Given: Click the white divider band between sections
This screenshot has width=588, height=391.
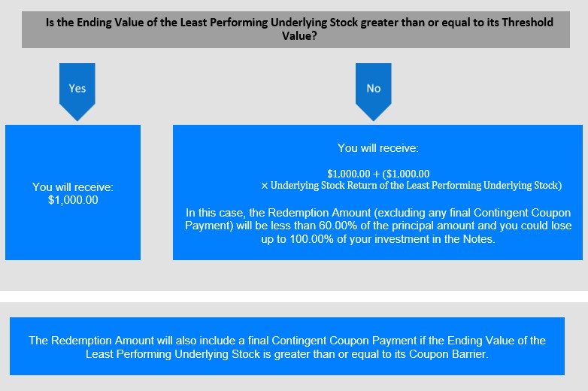Looking at the screenshot, I should pos(294,296).
